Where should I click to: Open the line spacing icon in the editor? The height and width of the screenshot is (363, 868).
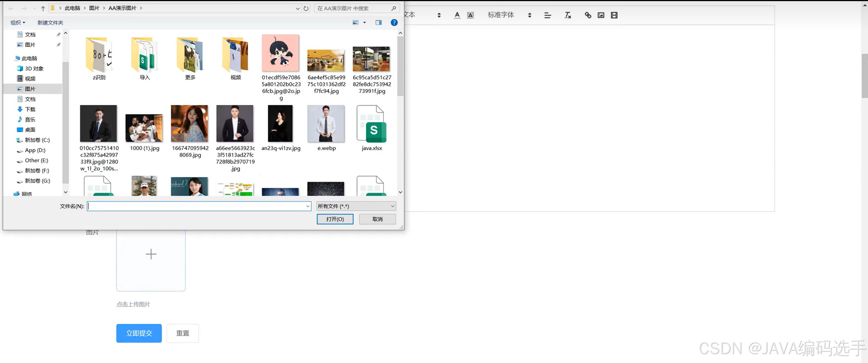pyautogui.click(x=548, y=15)
